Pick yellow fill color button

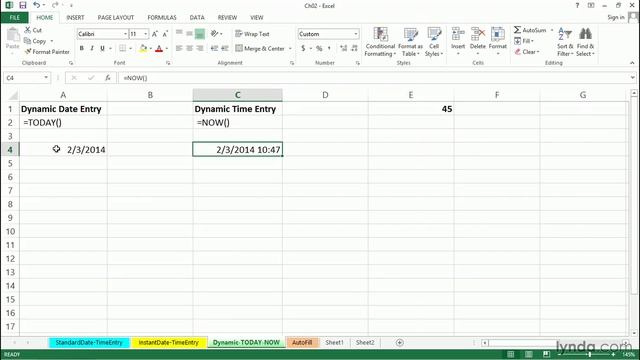coord(143,49)
